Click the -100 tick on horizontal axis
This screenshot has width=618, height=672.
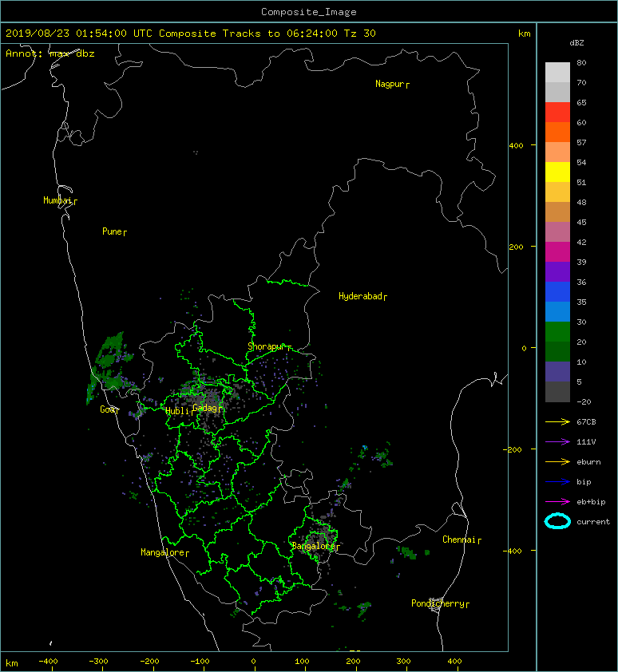(x=200, y=662)
